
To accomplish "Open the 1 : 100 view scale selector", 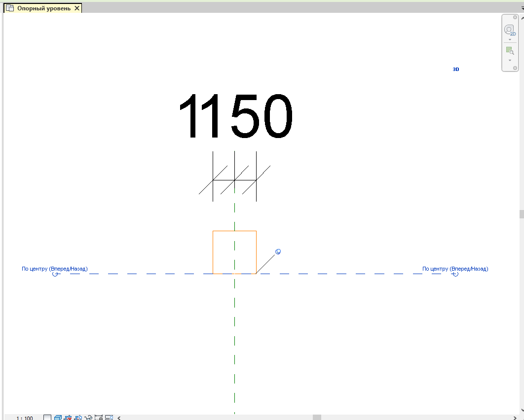I will click(x=25, y=418).
